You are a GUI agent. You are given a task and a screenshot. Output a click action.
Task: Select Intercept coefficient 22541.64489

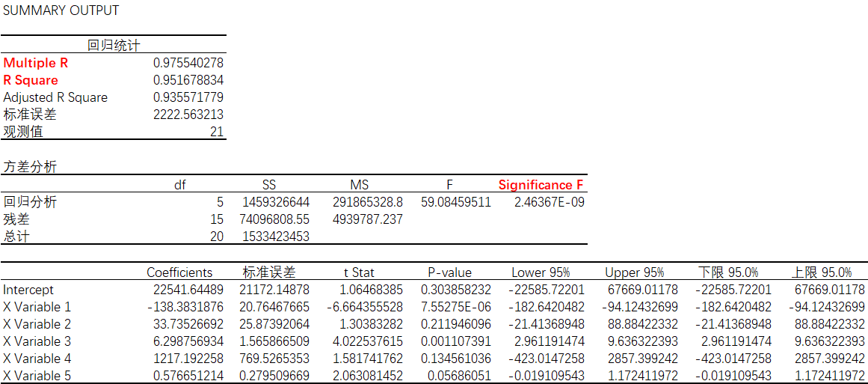click(x=188, y=289)
